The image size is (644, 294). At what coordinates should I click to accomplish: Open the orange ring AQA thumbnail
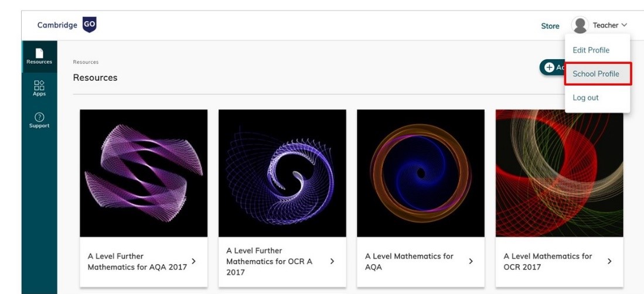(421, 173)
